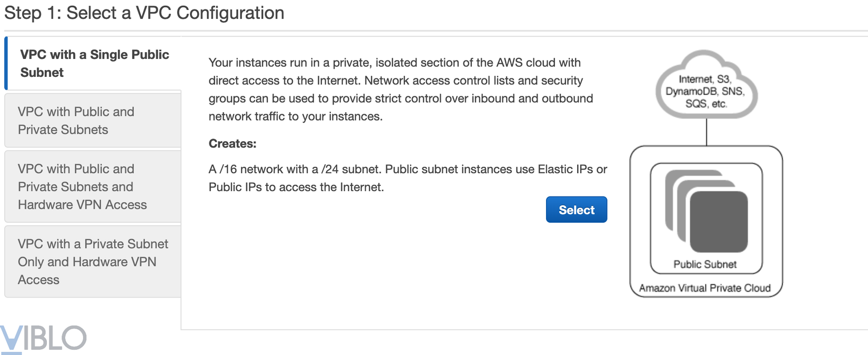Click the 'network traffic to your instances' line
Image resolution: width=868 pixels, height=355 pixels.
(x=295, y=116)
